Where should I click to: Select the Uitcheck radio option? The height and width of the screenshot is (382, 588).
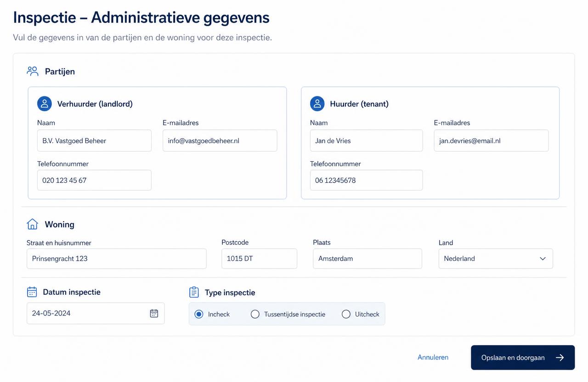(x=346, y=314)
